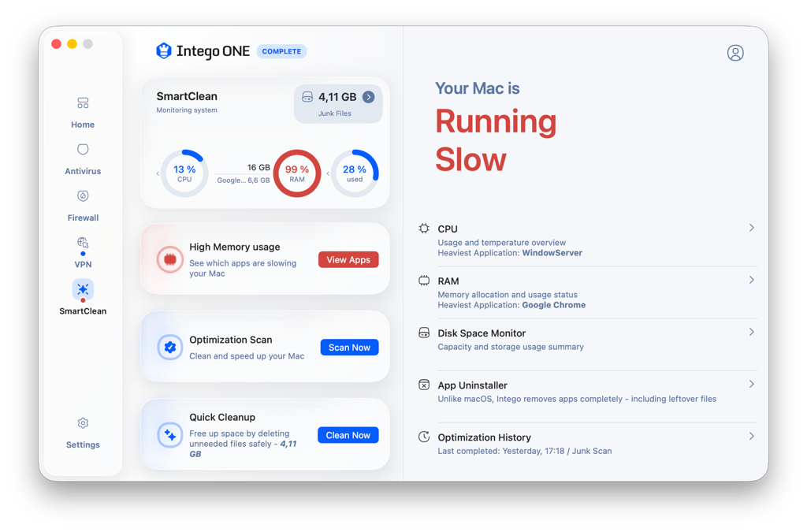807x532 pixels.
Task: Switch to the Home tab label
Action: pos(83,125)
